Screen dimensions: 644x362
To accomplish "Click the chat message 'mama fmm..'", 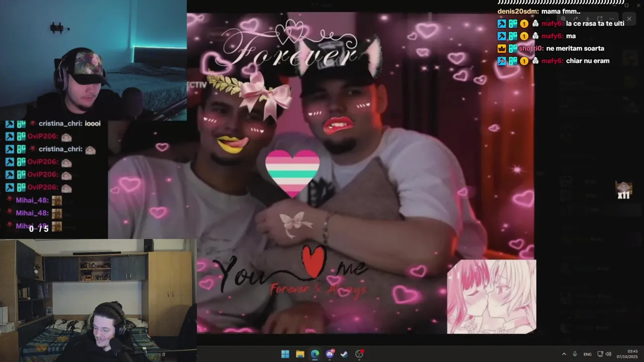I will (560, 11).
